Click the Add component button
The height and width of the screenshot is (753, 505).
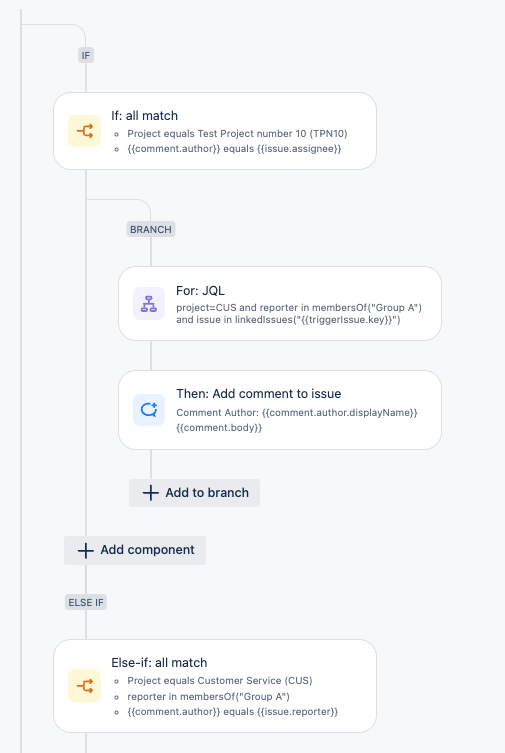click(135, 550)
